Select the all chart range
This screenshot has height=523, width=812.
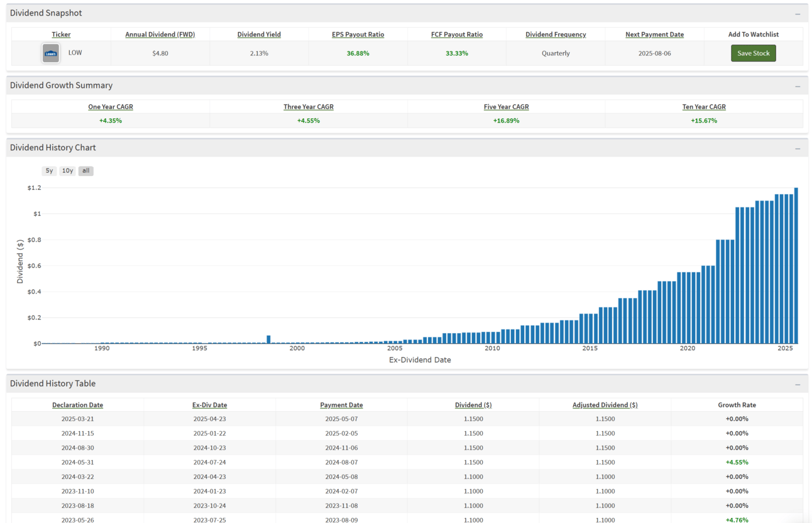[x=86, y=171]
